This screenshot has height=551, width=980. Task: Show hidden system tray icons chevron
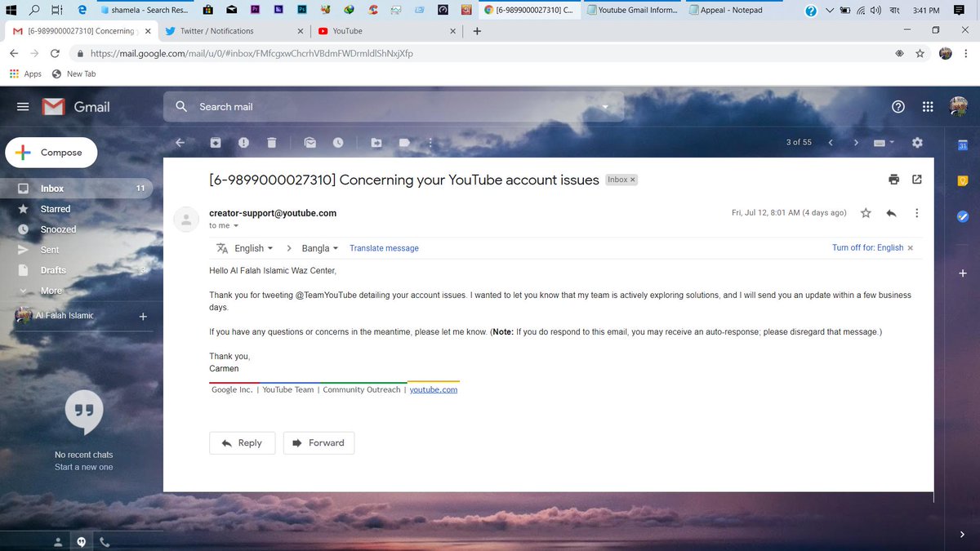point(831,11)
